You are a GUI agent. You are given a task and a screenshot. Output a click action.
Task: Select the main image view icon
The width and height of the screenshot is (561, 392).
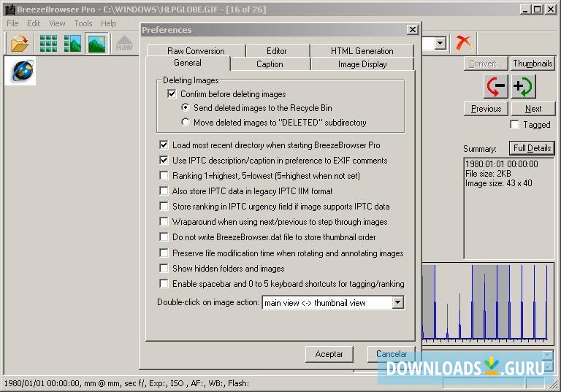click(96, 44)
